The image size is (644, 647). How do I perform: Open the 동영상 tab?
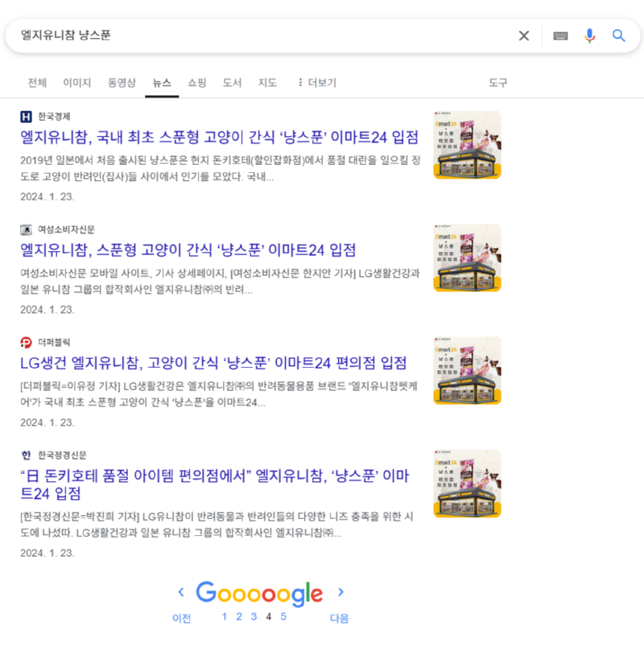(x=122, y=83)
